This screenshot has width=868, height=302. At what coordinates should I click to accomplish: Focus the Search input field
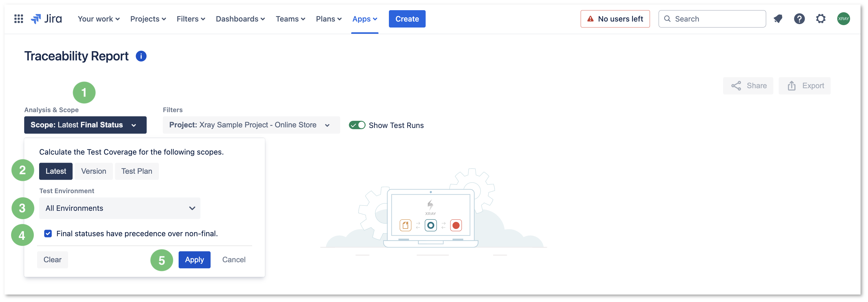712,19
